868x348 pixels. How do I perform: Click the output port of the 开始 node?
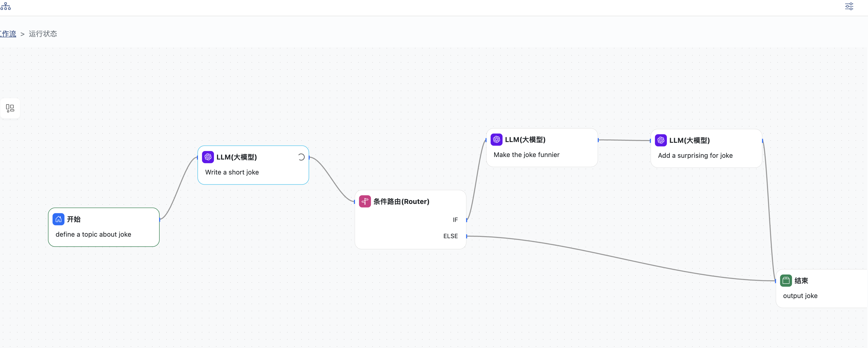click(x=159, y=219)
